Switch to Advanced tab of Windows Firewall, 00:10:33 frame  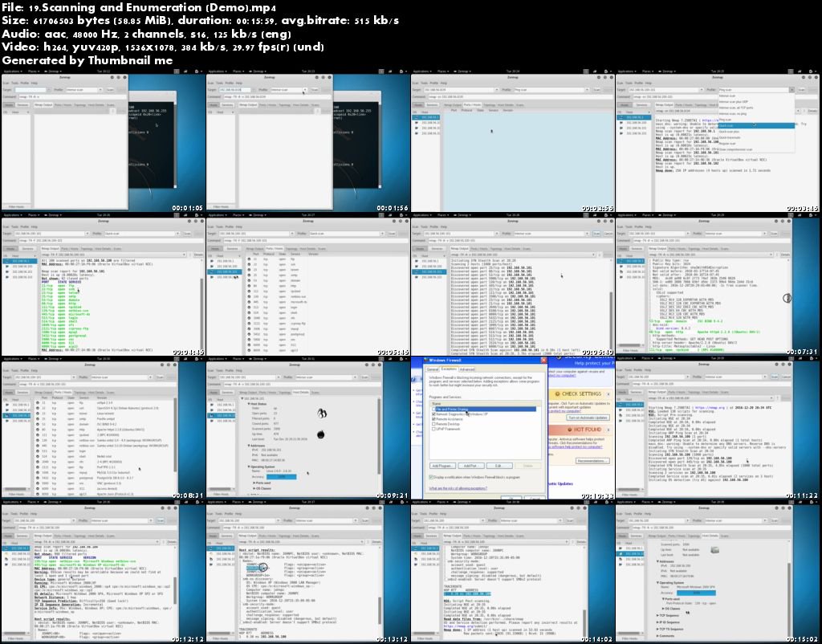coord(467,369)
